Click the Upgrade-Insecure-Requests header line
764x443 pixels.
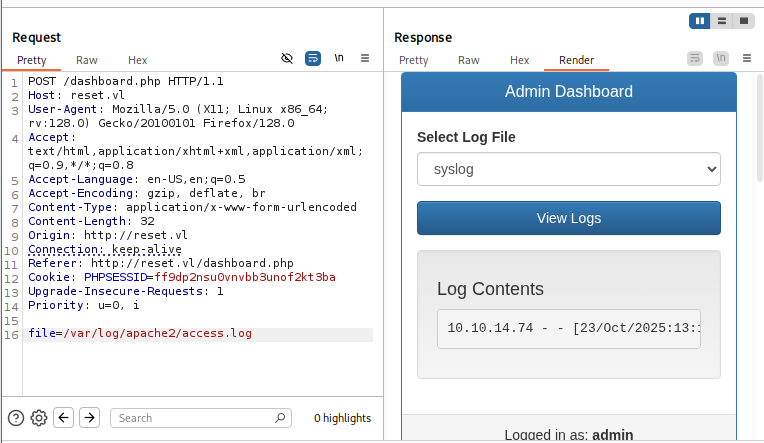126,291
